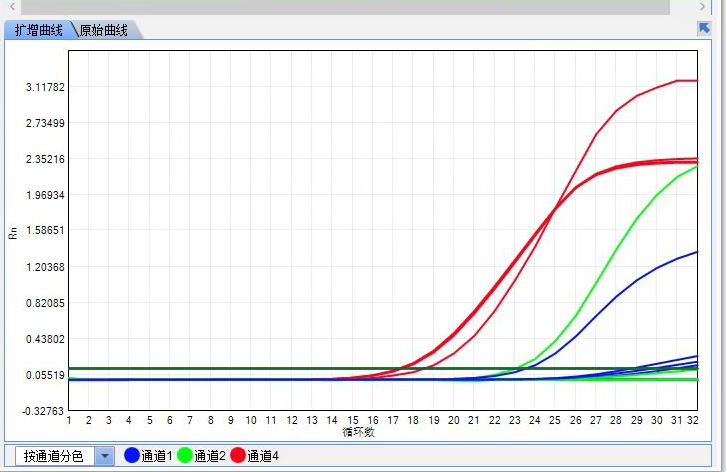Click cycle number 17 on X-axis
727x472 pixels.
click(393, 420)
